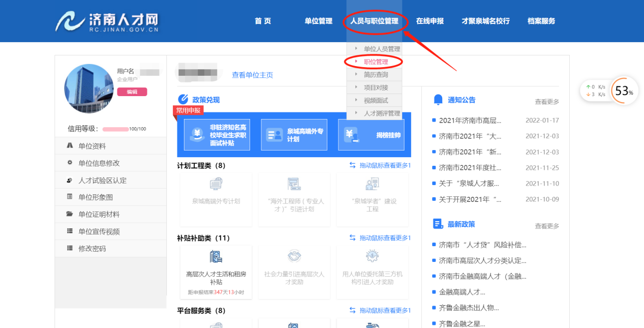This screenshot has height=328, width=644.
Task: Open notice 济南市2021年“大...
Action: pyautogui.click(x=470, y=136)
